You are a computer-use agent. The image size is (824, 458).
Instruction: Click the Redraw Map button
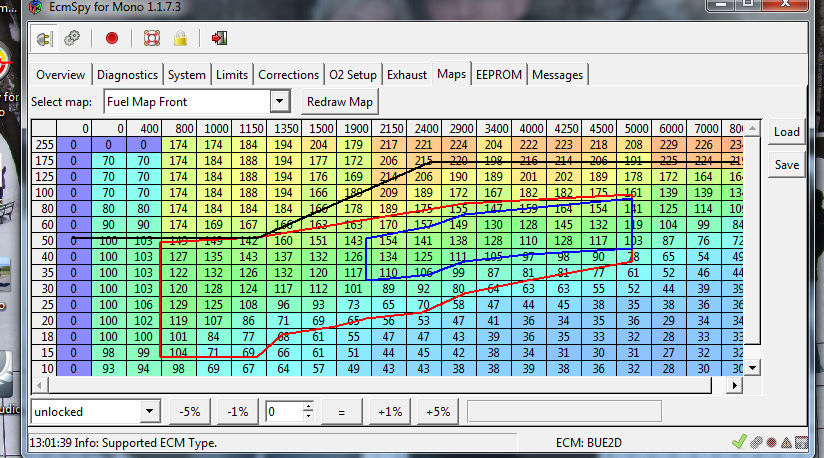(x=339, y=102)
